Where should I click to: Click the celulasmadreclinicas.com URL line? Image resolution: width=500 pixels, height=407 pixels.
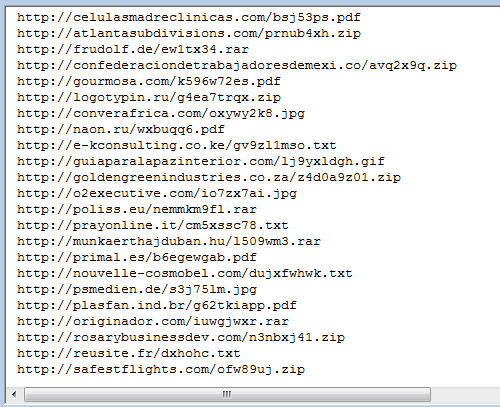tap(189, 17)
